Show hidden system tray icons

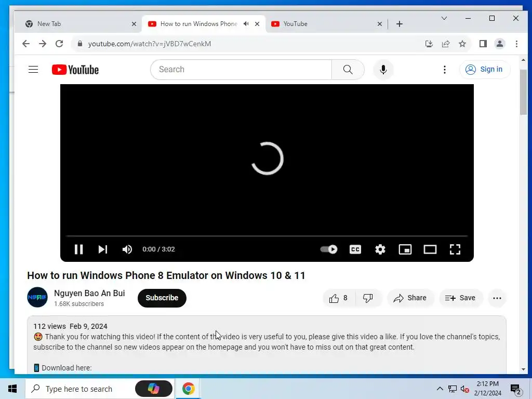pos(440,389)
